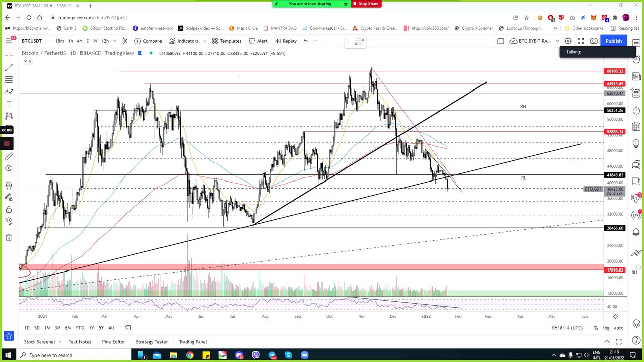Choose the ruler measure tool
This screenshot has height=362, width=644.
point(9,157)
